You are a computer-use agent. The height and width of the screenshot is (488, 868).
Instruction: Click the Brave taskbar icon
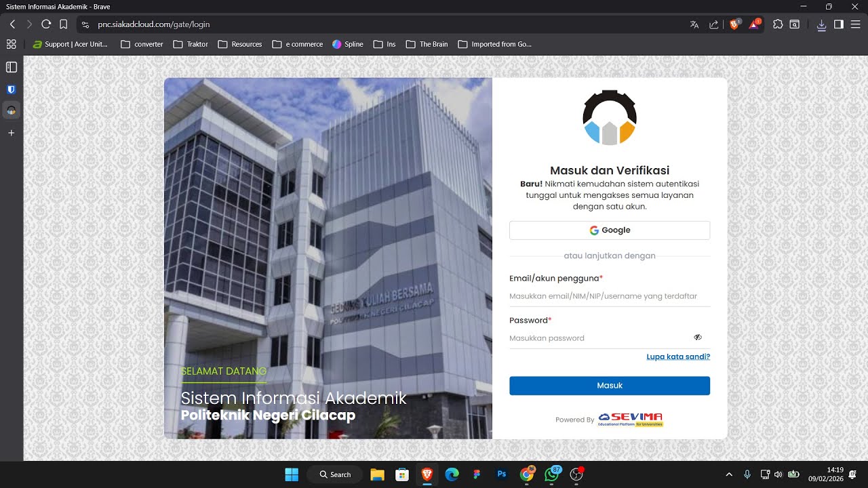point(427,474)
